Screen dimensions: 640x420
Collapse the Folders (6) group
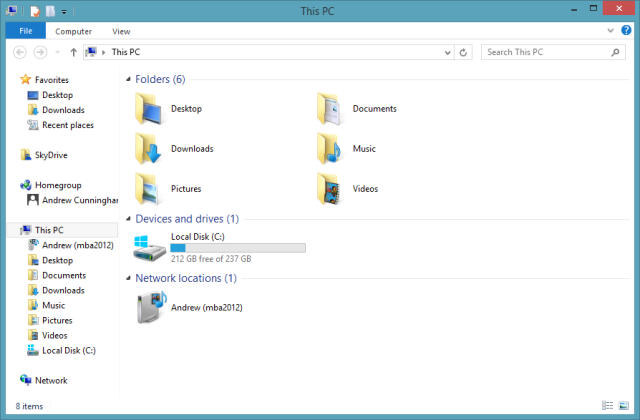[x=128, y=79]
